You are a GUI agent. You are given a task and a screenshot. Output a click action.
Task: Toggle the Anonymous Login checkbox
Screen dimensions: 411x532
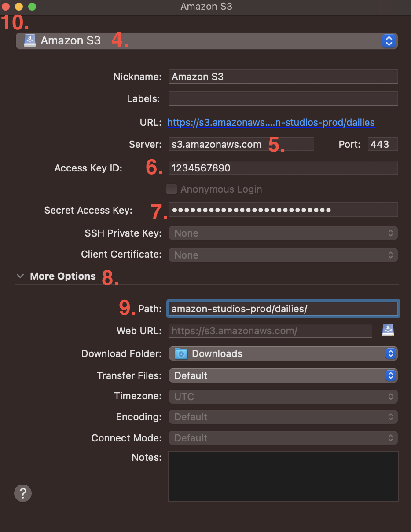tap(172, 189)
